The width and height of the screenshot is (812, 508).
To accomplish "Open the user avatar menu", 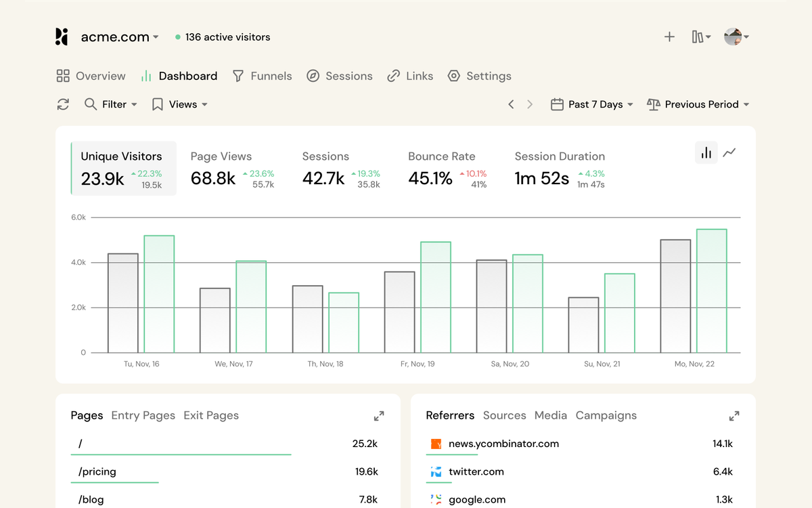I will point(736,37).
